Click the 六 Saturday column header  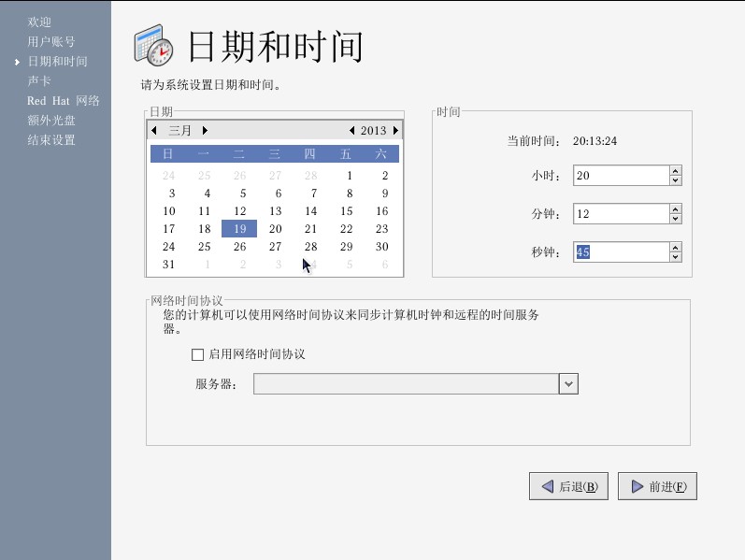point(381,153)
